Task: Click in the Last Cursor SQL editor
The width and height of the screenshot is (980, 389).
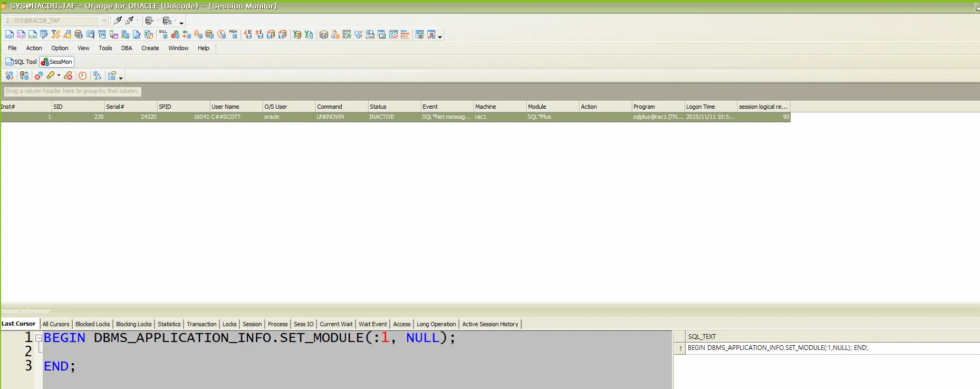Action: click(357, 360)
